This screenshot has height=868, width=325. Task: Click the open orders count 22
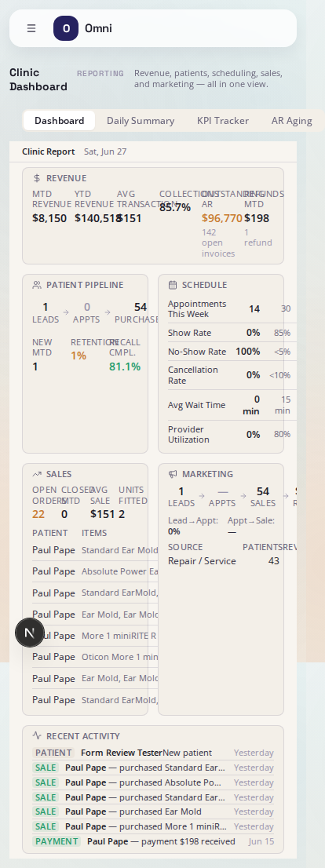[38, 514]
